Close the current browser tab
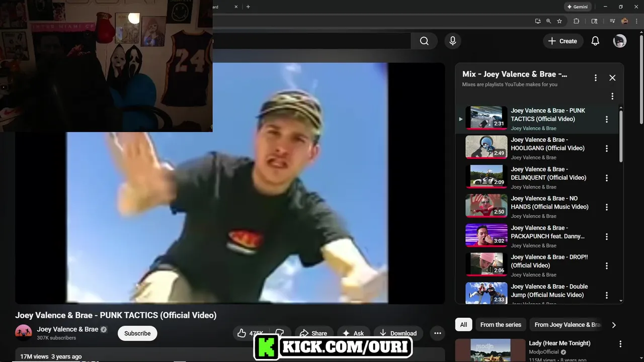The height and width of the screenshot is (362, 644). pos(236,7)
